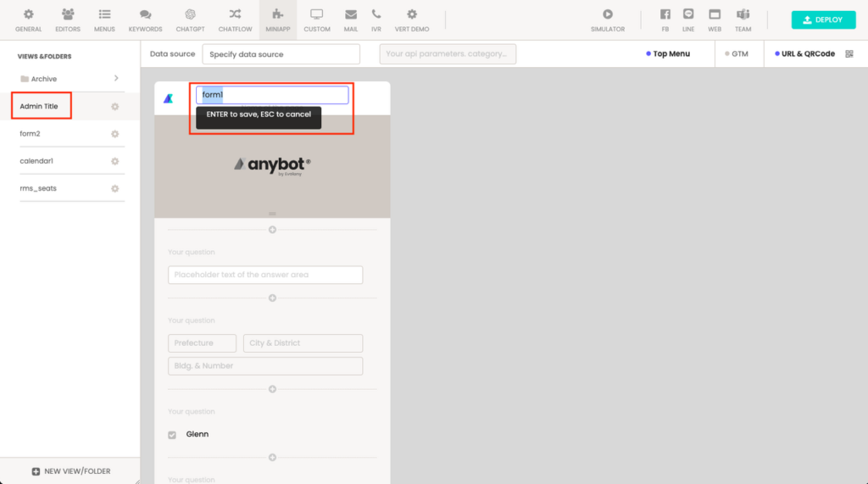Open the FB channel icon
This screenshot has width=868, height=484.
coord(665,14)
